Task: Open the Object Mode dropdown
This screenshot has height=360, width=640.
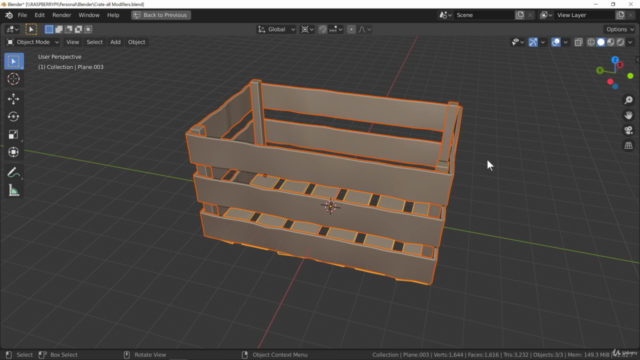Action: coord(33,42)
